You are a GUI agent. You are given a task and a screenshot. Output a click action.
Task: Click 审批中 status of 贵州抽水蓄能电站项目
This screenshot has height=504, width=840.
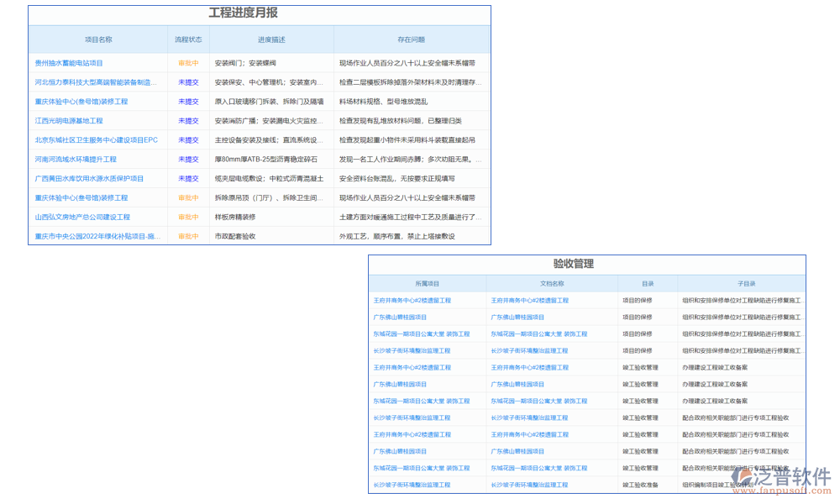(x=186, y=62)
